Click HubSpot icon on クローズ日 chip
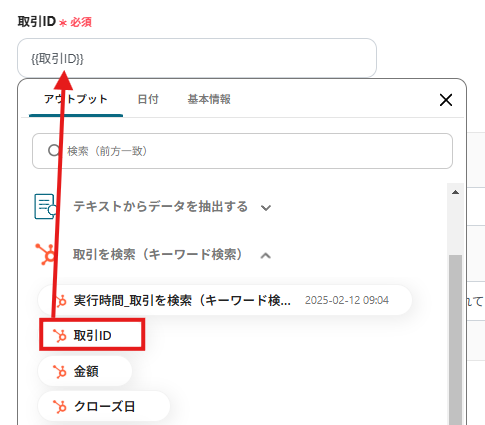Image resolution: width=485 pixels, height=425 pixels. 60,407
